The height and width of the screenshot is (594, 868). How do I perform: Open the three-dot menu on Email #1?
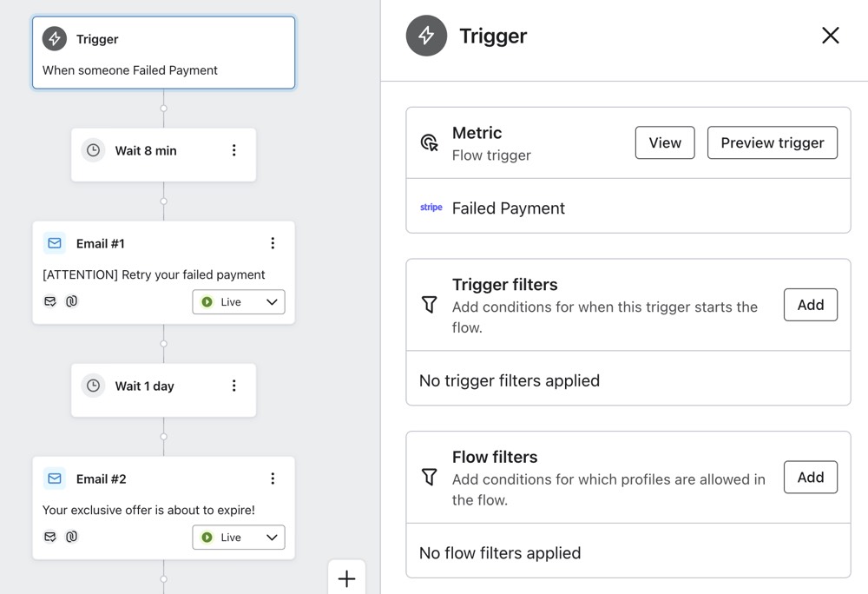[x=273, y=243]
